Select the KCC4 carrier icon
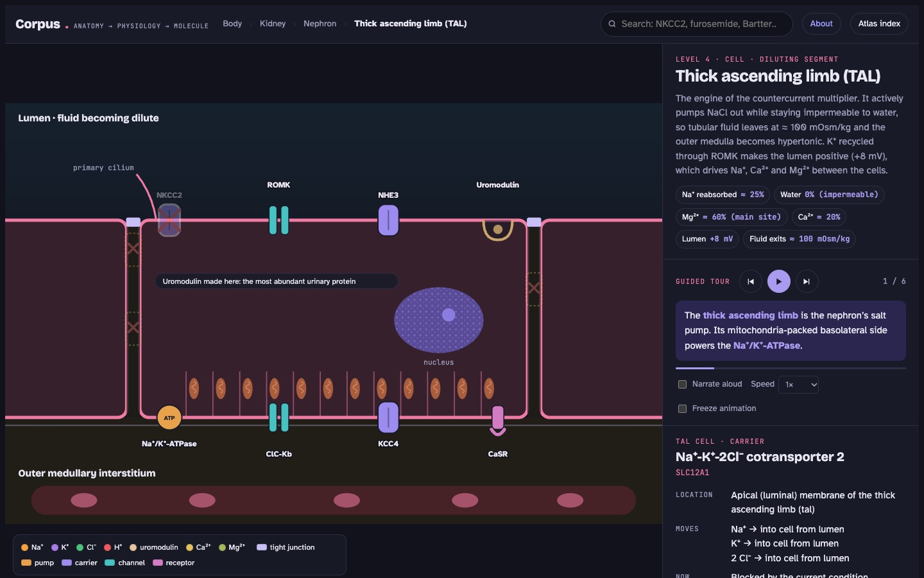 pyautogui.click(x=388, y=417)
